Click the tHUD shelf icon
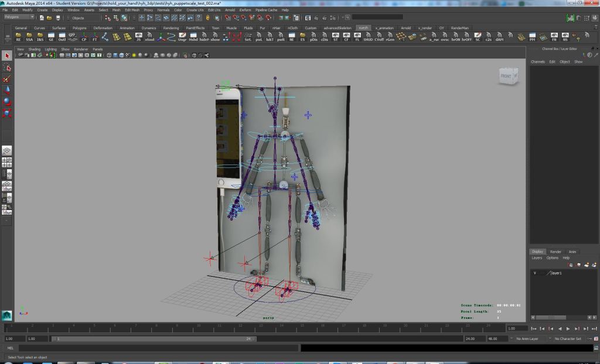 click(x=368, y=37)
